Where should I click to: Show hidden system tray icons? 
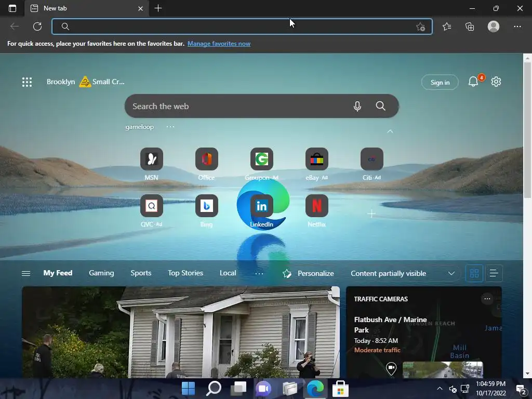coord(440,389)
